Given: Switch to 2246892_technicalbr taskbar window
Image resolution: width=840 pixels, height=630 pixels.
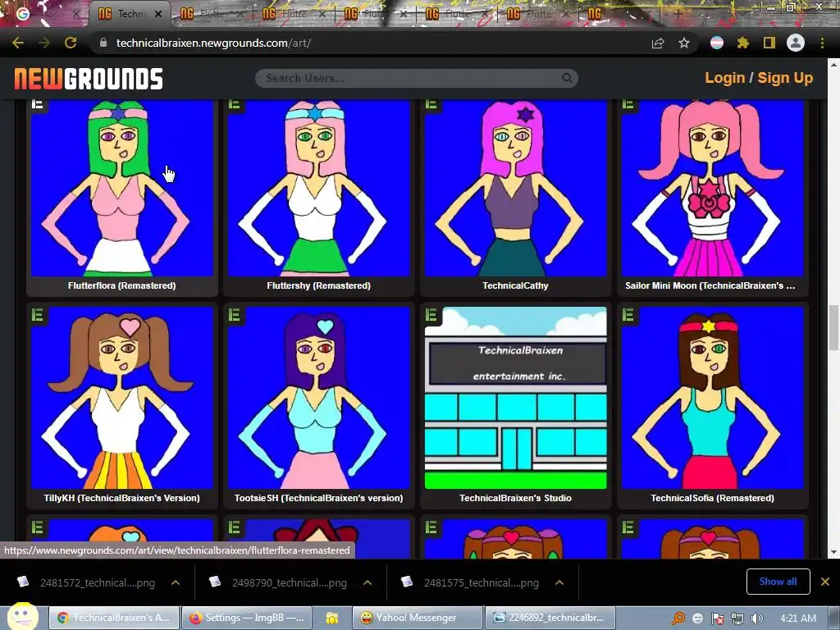Looking at the screenshot, I should tap(550, 618).
